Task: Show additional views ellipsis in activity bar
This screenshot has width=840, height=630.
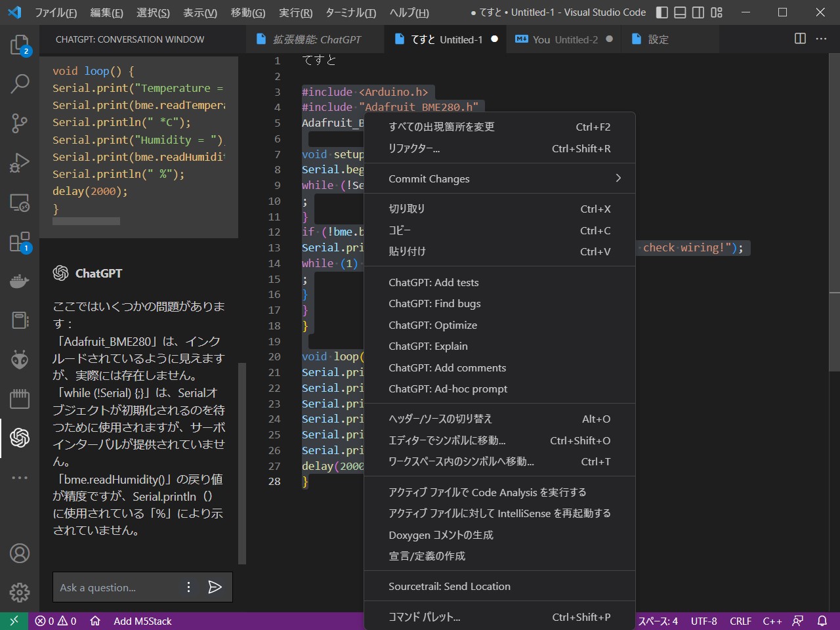Action: 20,477
